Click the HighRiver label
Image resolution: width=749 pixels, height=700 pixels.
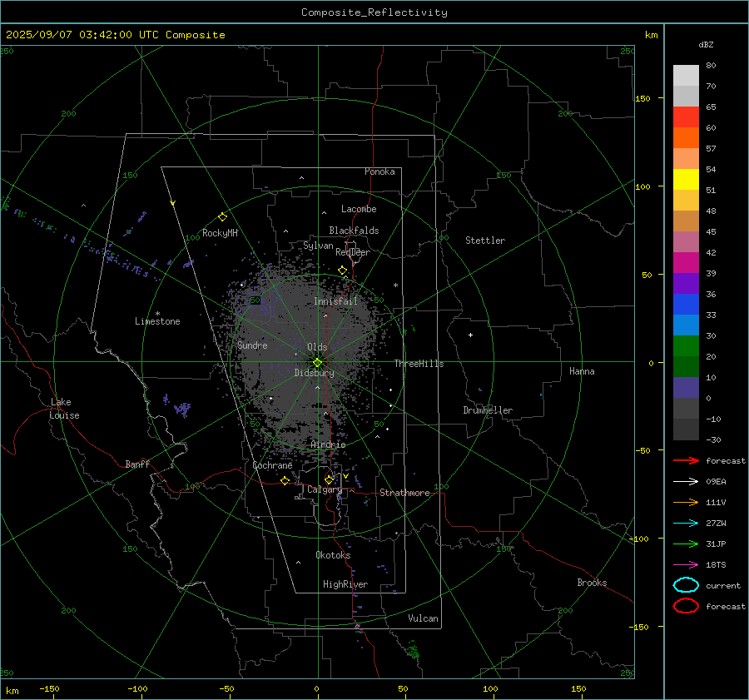click(345, 584)
